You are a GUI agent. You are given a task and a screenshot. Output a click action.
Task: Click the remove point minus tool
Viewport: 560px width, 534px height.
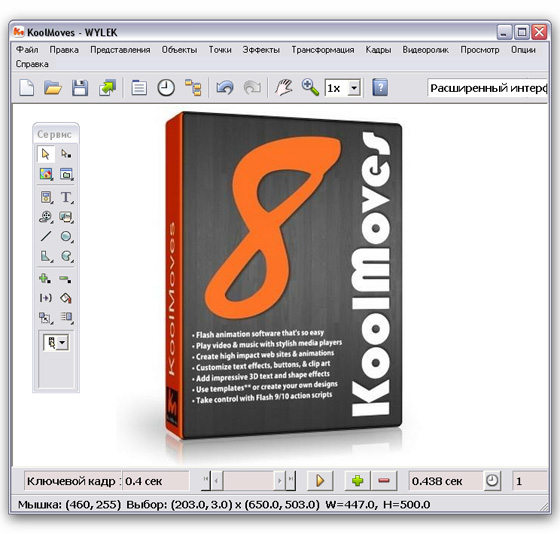coord(65,279)
